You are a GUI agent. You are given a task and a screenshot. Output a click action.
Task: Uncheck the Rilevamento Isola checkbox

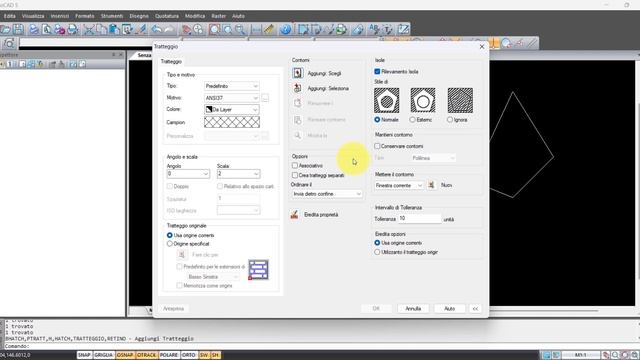(x=377, y=71)
